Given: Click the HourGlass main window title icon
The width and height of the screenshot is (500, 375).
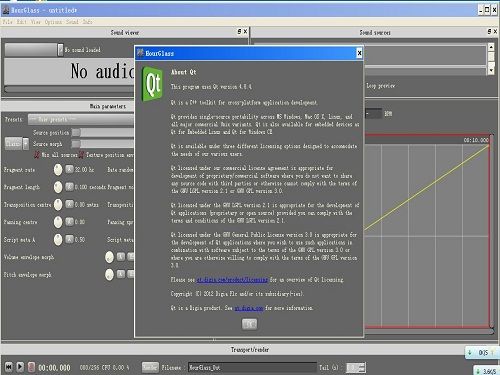Looking at the screenshot, I should click(6, 10).
